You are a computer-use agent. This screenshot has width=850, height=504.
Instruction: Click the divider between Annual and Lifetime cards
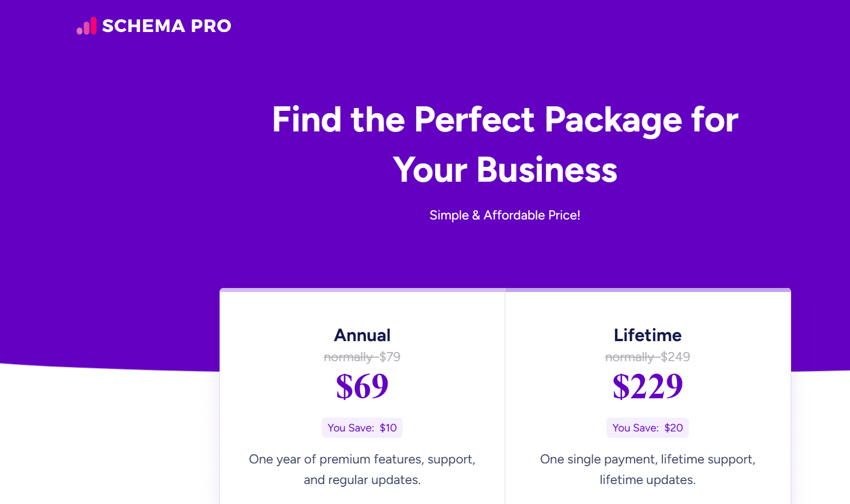[x=505, y=400]
